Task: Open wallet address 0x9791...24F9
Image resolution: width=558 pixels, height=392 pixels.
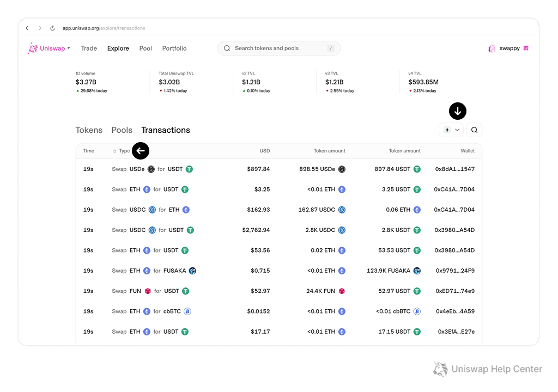Action: pos(455,271)
